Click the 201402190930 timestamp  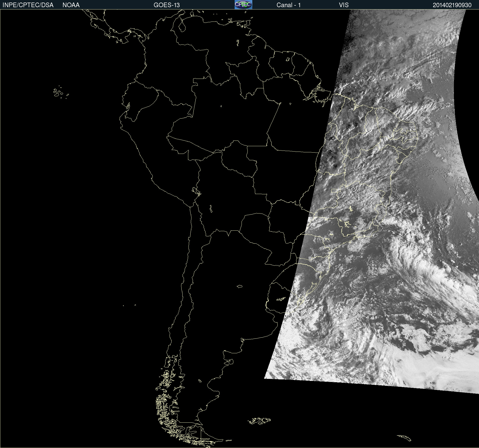(x=452, y=5)
